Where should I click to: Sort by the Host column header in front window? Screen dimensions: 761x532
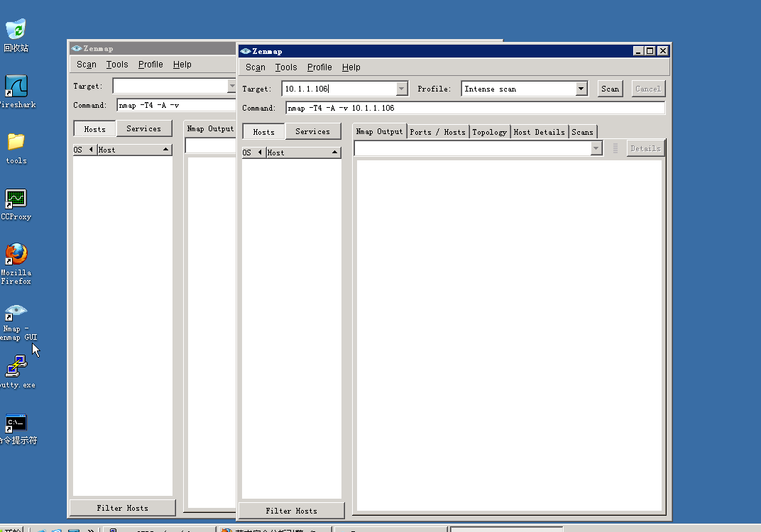303,153
